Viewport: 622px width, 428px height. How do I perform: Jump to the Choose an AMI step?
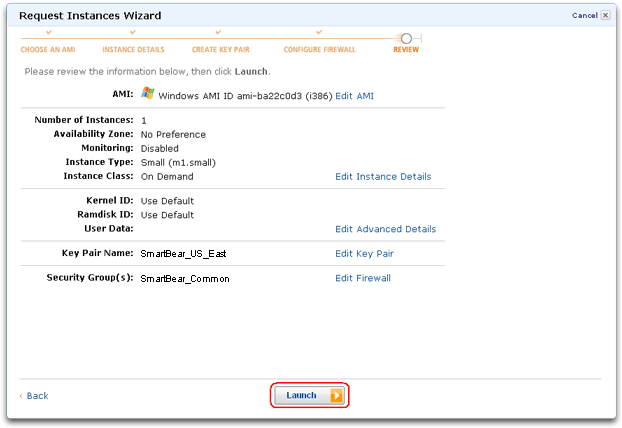click(48, 50)
